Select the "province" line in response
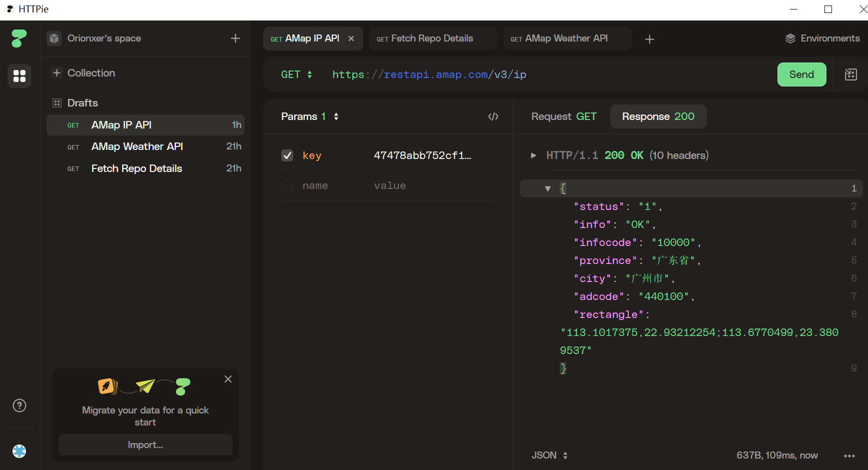Viewport: 868px width, 470px height. click(637, 260)
